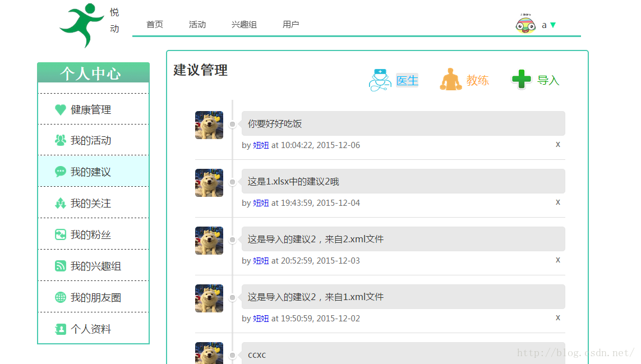Click the green plus import icon
The width and height of the screenshot is (641, 364).
(521, 79)
